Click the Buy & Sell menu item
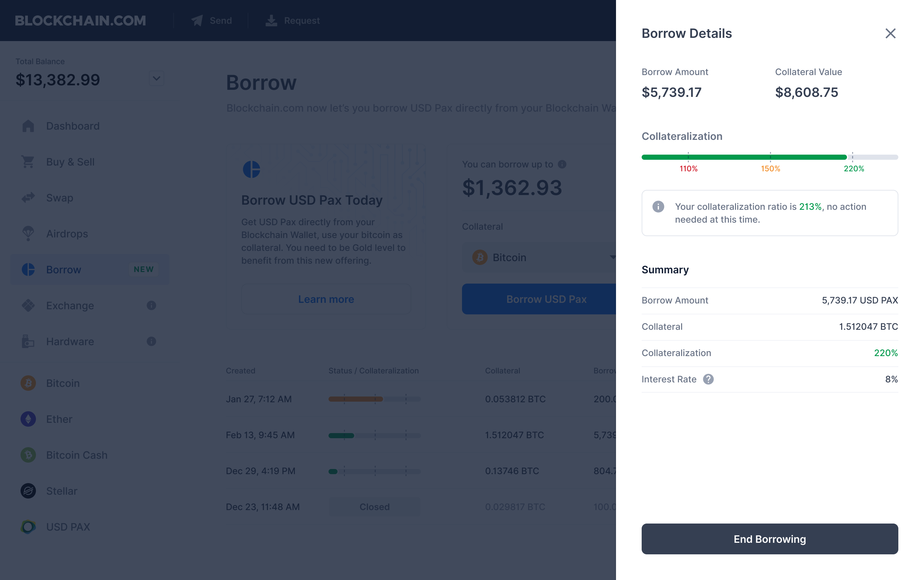Image resolution: width=924 pixels, height=580 pixels. click(70, 162)
